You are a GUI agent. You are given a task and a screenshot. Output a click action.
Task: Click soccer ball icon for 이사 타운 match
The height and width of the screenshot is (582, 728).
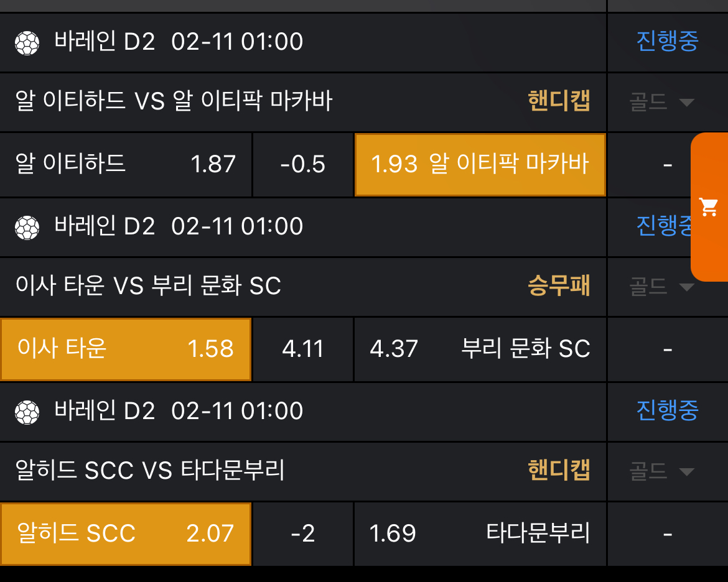click(27, 227)
